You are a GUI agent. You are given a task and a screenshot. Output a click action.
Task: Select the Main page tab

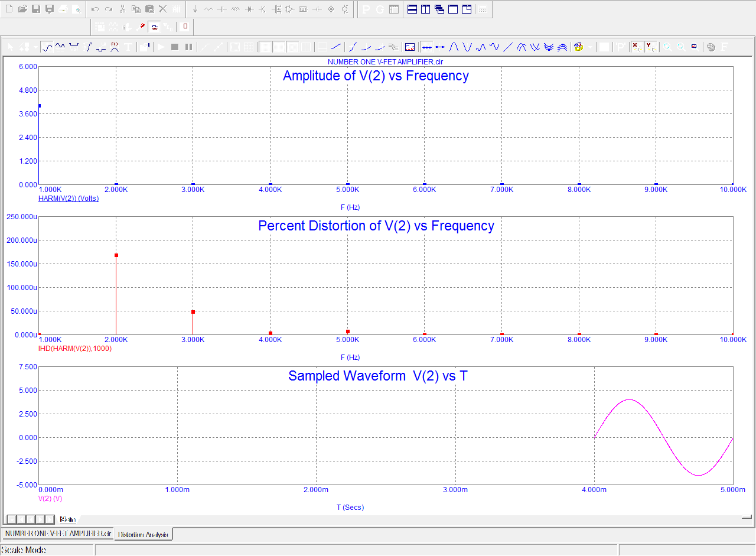[68, 519]
